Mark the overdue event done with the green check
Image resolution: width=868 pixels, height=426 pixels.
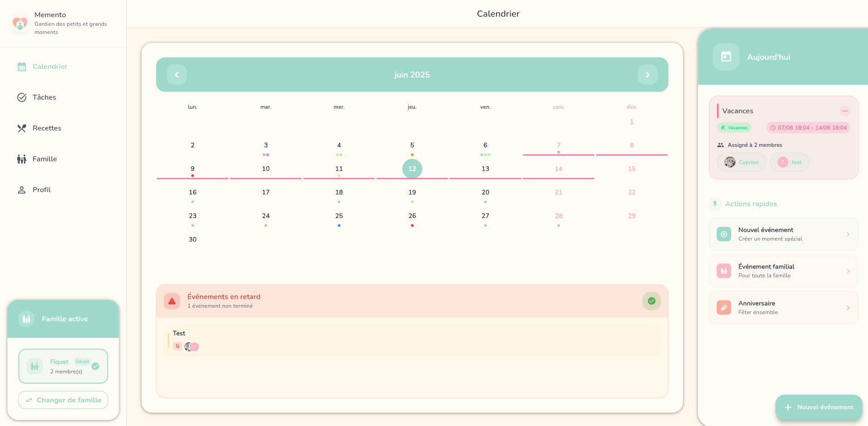pyautogui.click(x=651, y=300)
